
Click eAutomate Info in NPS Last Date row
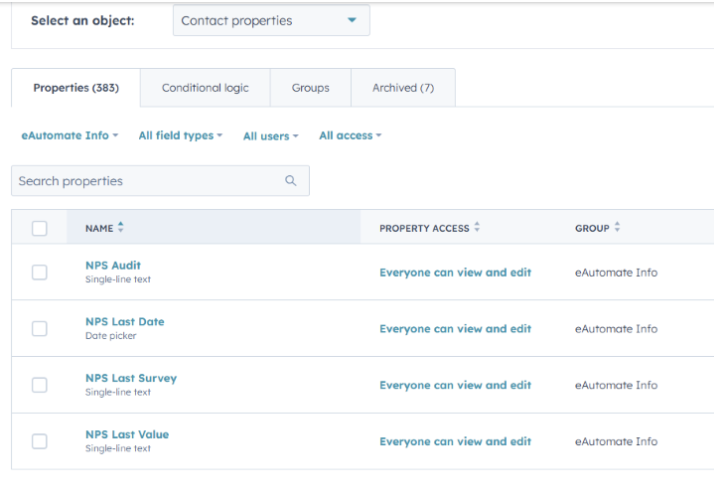pos(616,329)
